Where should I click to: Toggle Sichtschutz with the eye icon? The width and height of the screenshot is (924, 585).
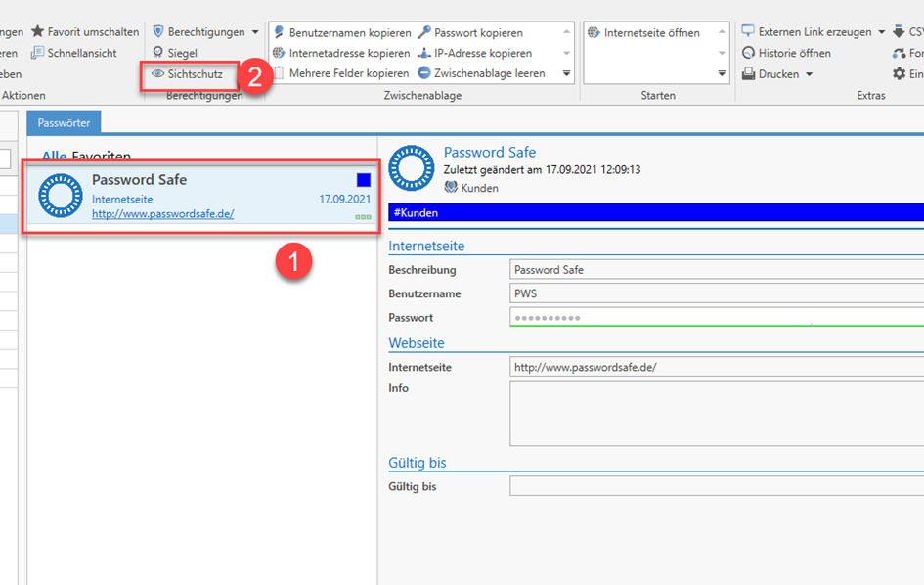tap(157, 74)
